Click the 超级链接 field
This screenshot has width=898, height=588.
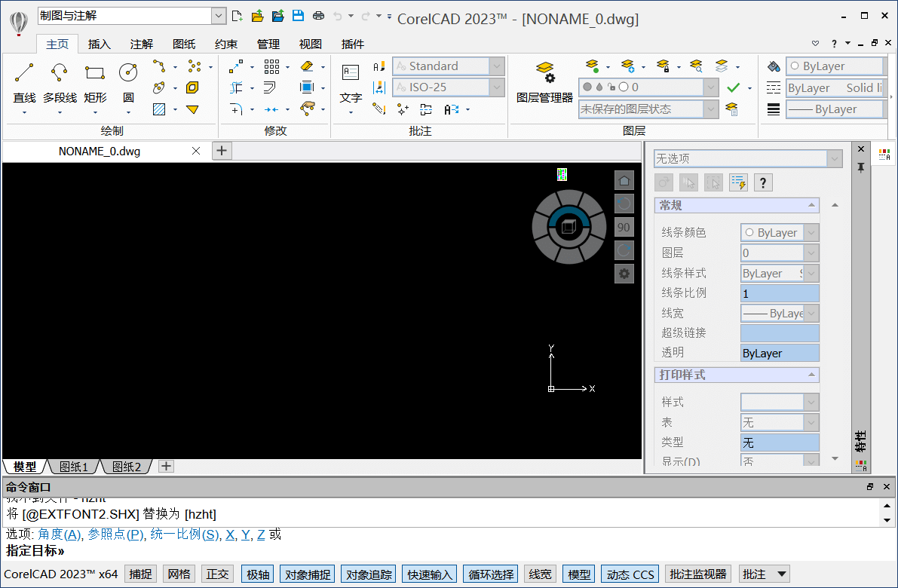point(780,332)
